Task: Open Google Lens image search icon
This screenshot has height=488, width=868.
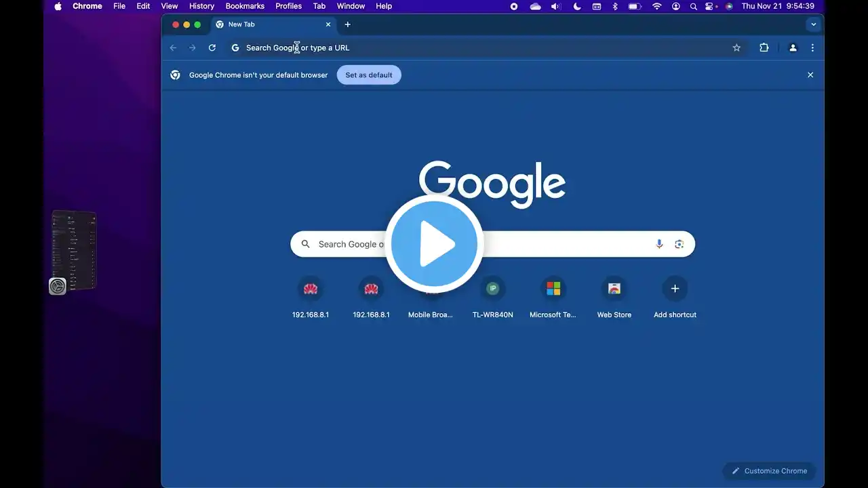Action: (x=679, y=244)
